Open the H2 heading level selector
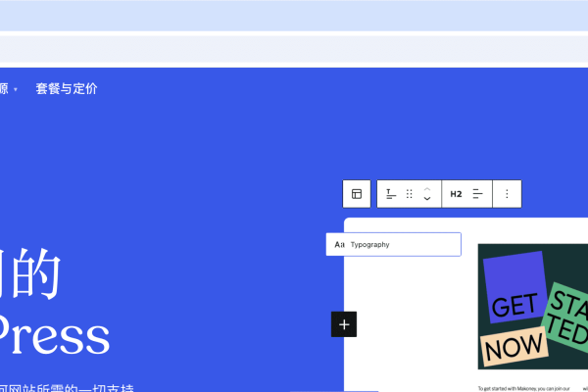Viewport: 588px width, 392px height. point(456,194)
